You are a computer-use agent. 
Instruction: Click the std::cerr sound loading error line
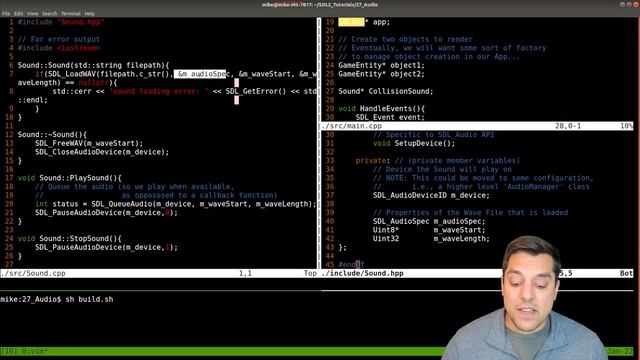(184, 91)
